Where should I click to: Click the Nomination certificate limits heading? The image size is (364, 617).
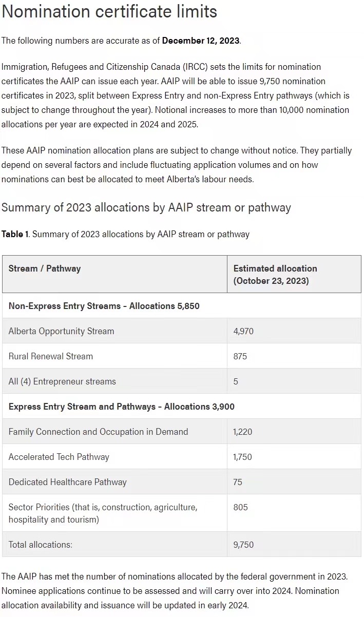coord(109,11)
